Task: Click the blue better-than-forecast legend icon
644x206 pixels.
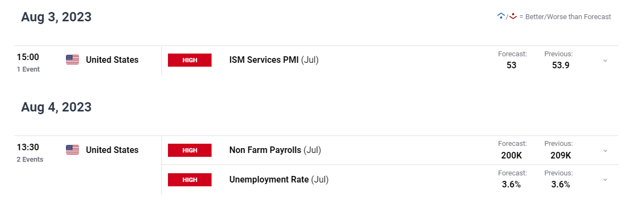Action: 501,16
